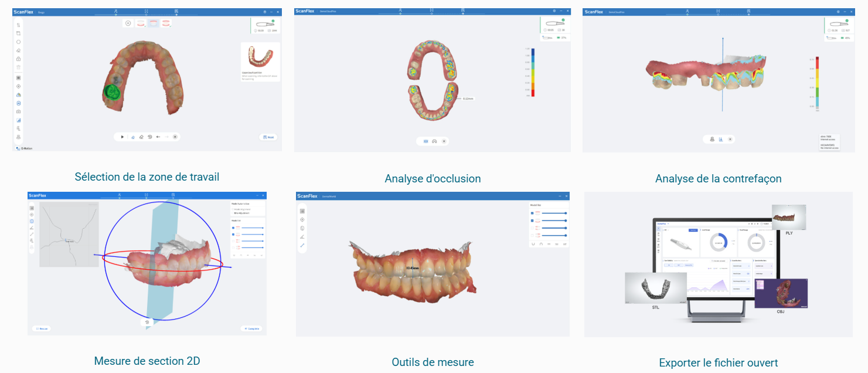Toggle the first model checkbox in 2D section list

(233, 228)
